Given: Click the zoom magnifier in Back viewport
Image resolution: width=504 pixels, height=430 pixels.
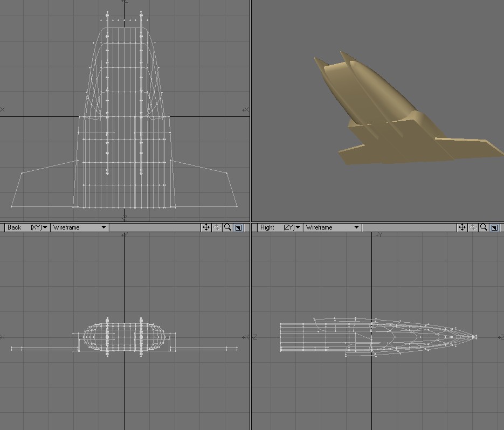Looking at the screenshot, I should point(227,227).
